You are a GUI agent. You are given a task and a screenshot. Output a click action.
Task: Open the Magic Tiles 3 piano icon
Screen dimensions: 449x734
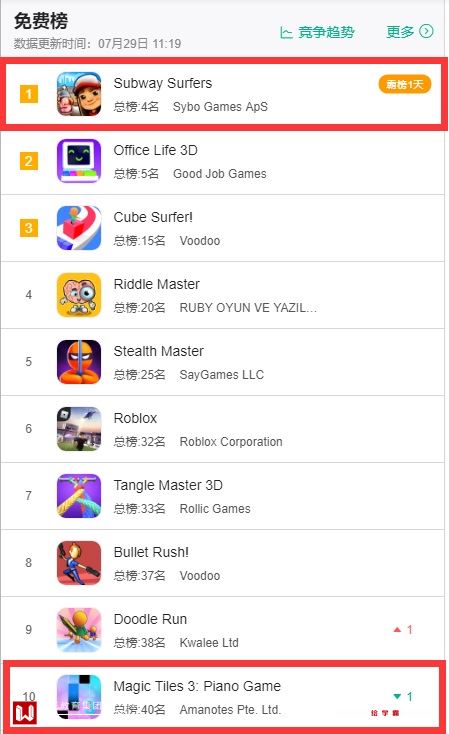pyautogui.click(x=79, y=697)
